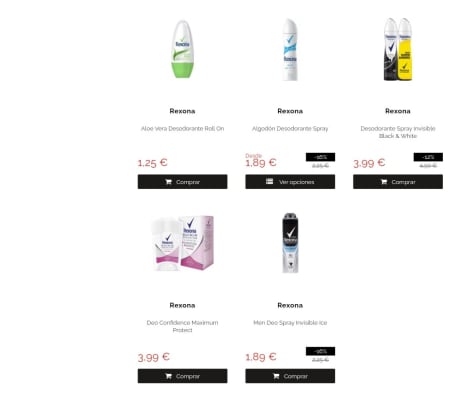Click cart icon for Men Deo Invisible Ice

(276, 376)
